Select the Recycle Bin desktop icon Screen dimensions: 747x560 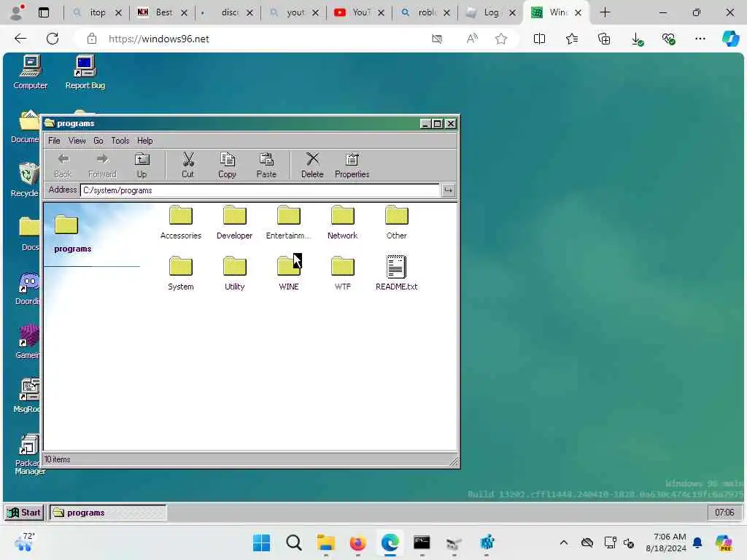point(26,179)
